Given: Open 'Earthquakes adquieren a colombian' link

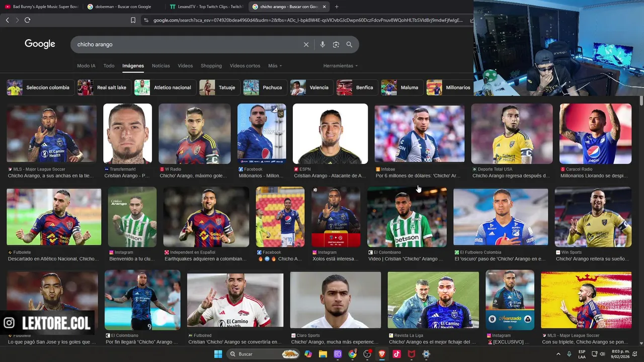Looking at the screenshot, I should (206, 259).
